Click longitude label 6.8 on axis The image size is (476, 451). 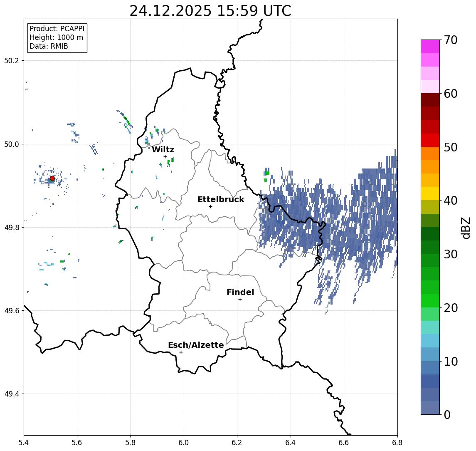click(397, 443)
